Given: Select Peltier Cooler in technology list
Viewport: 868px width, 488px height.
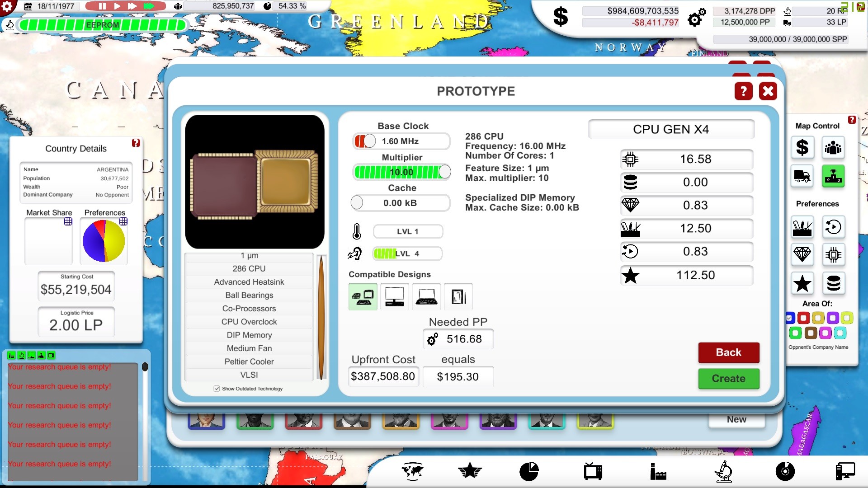Looking at the screenshot, I should point(249,361).
